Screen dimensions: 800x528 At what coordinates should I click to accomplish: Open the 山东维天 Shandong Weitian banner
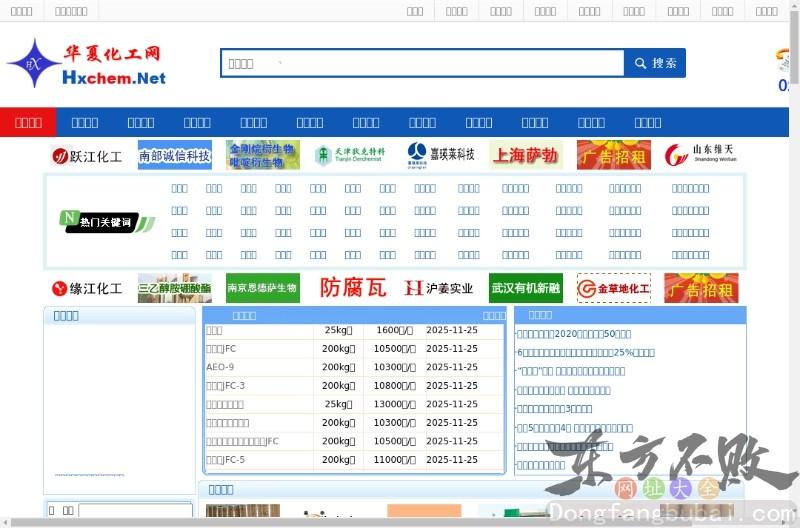click(702, 155)
